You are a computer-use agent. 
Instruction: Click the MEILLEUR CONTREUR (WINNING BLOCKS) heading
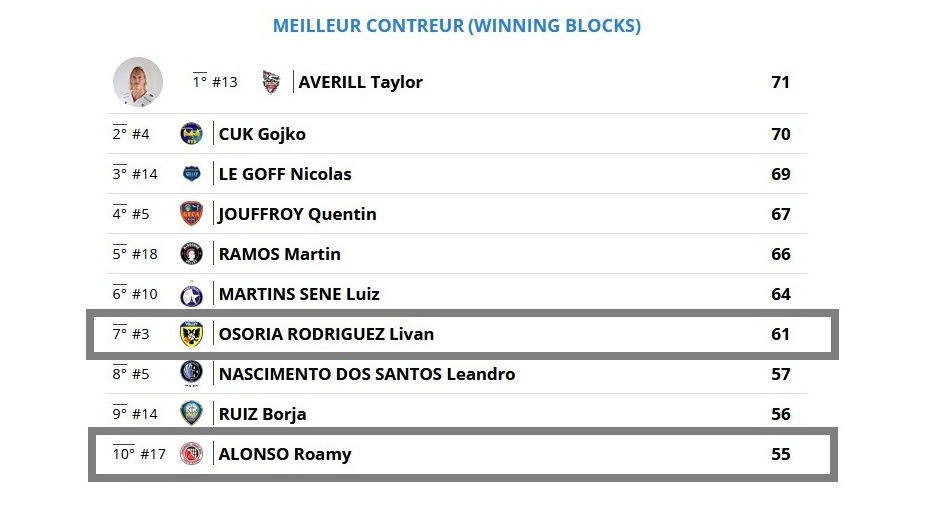457,26
